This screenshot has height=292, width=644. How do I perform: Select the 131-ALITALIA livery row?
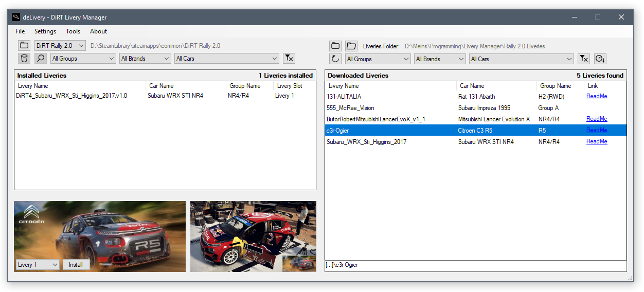coord(476,96)
